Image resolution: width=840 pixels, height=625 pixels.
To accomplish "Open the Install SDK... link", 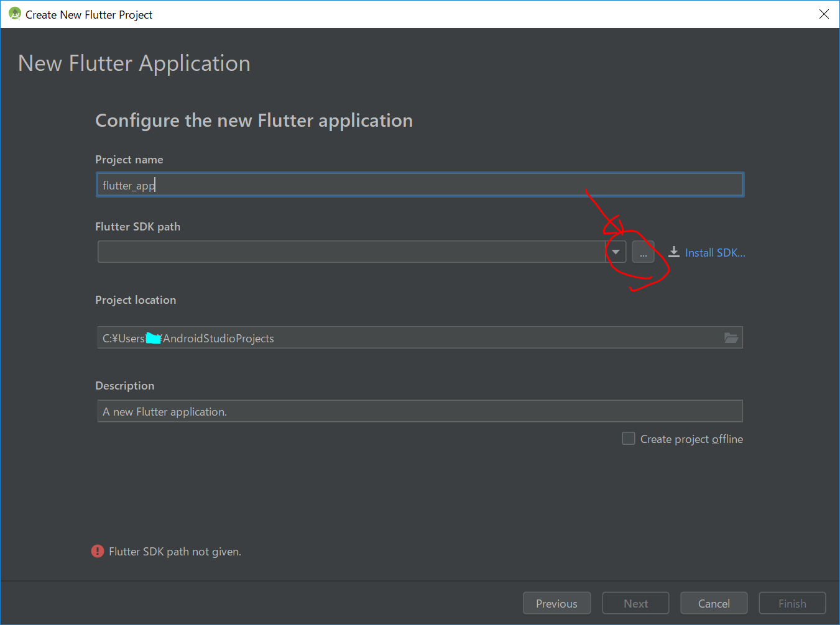I will click(715, 253).
